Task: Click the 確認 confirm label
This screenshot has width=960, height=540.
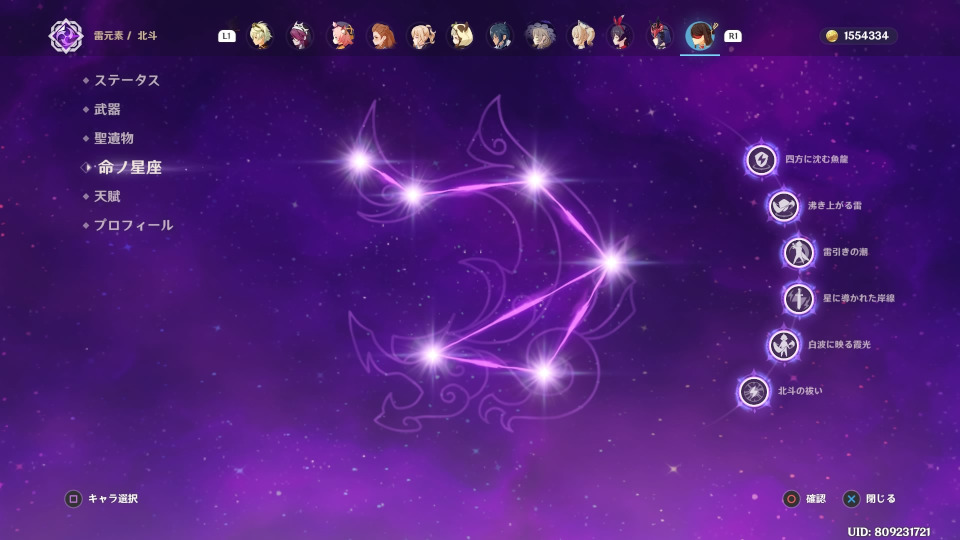Action: (x=816, y=499)
